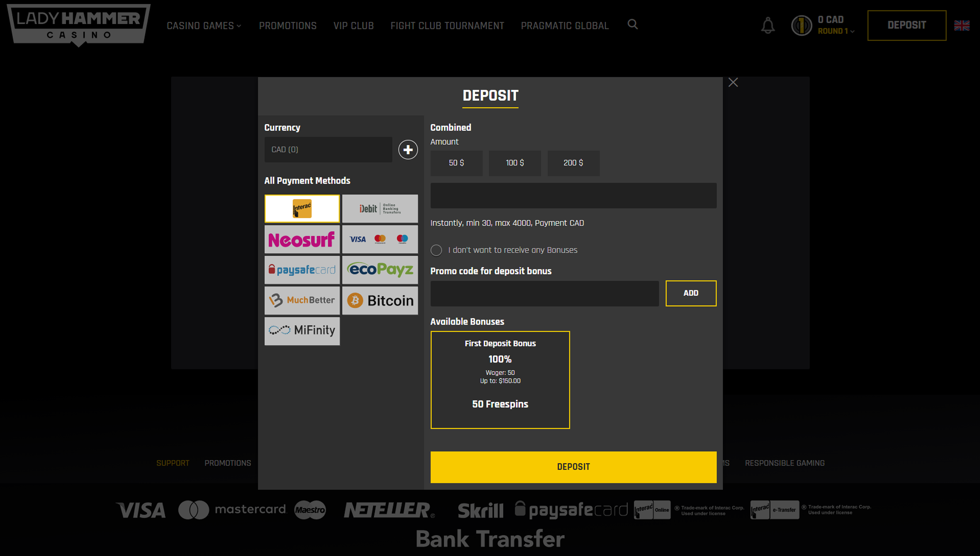Image resolution: width=980 pixels, height=556 pixels.
Task: Submit with the yellow Deposit button
Action: click(x=573, y=467)
